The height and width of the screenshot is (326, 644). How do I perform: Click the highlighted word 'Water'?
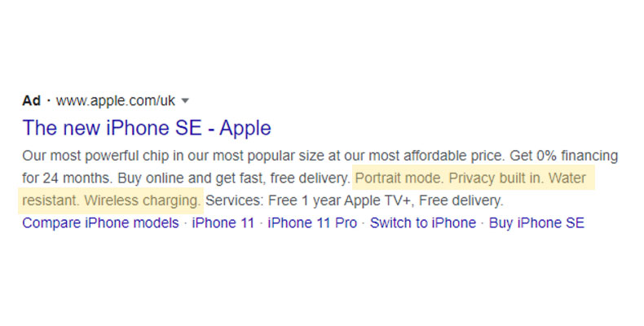(x=567, y=178)
